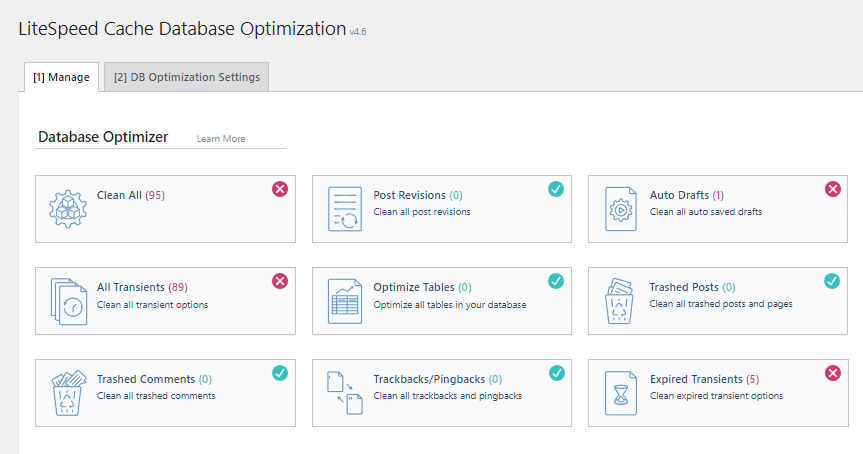Viewport: 863px width, 454px height.
Task: Click the Expired Transients hourglass icon
Action: (x=621, y=393)
